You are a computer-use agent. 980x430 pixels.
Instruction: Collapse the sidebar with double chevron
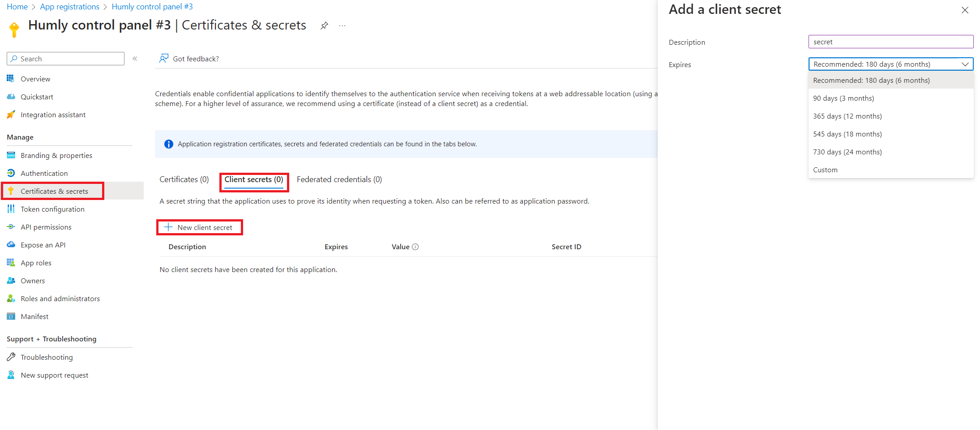pos(135,59)
